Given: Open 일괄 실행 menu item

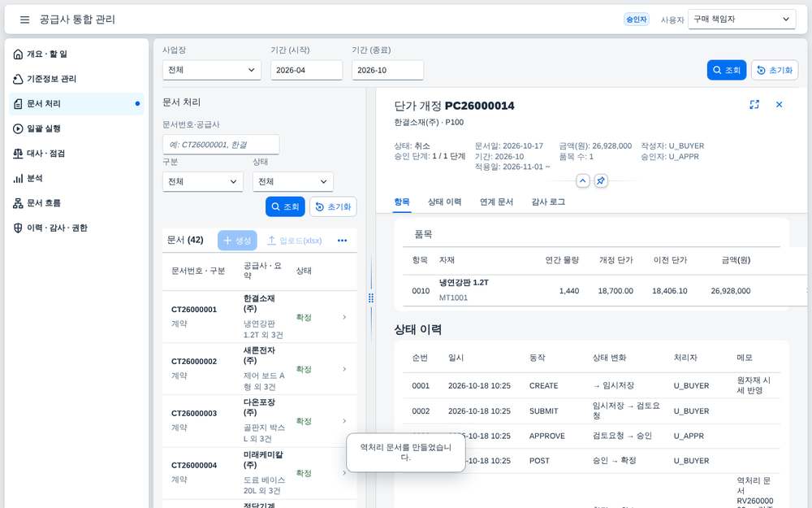Looking at the screenshot, I should coord(76,128).
